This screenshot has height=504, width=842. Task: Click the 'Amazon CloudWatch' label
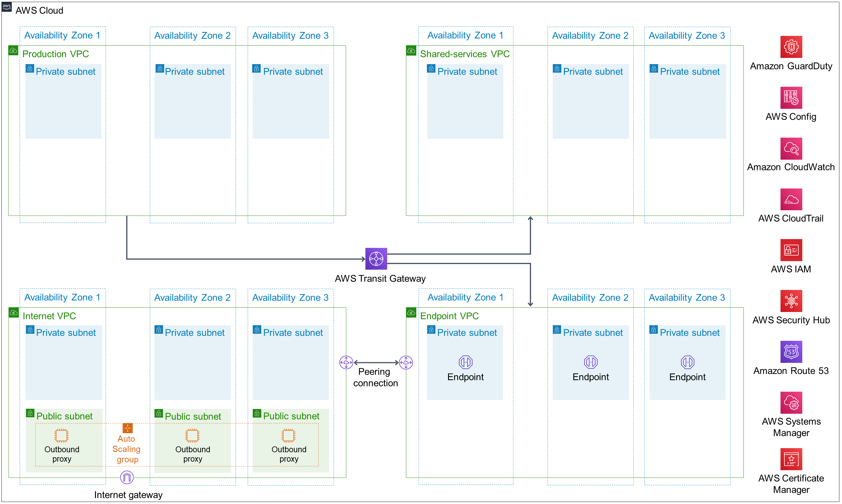[x=791, y=167]
